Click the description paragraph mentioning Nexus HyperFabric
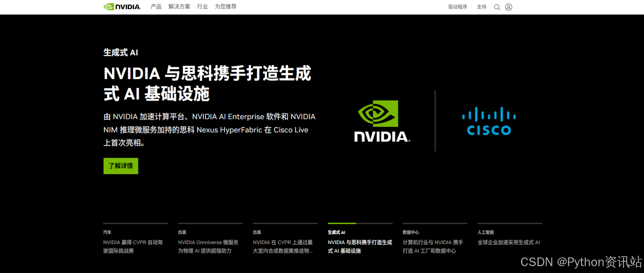This screenshot has height=273, width=644. click(209, 130)
